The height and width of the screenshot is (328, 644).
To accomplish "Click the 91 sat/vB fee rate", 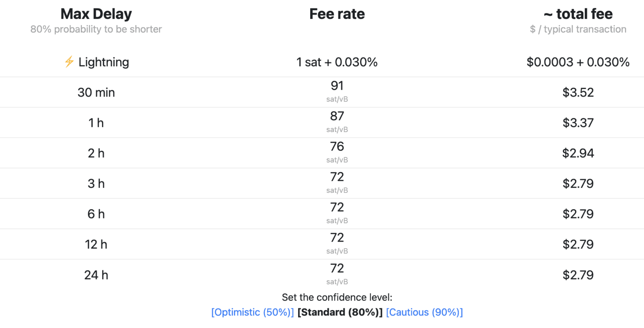I will point(337,86).
